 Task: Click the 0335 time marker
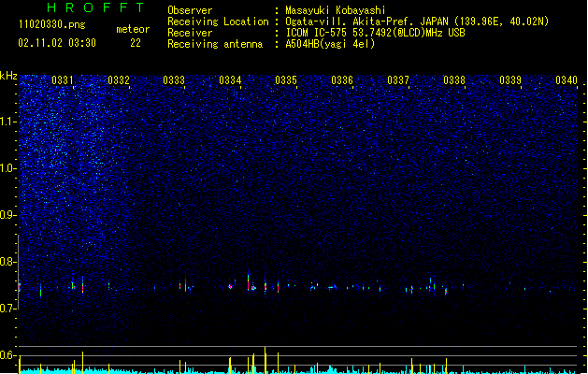(x=286, y=80)
